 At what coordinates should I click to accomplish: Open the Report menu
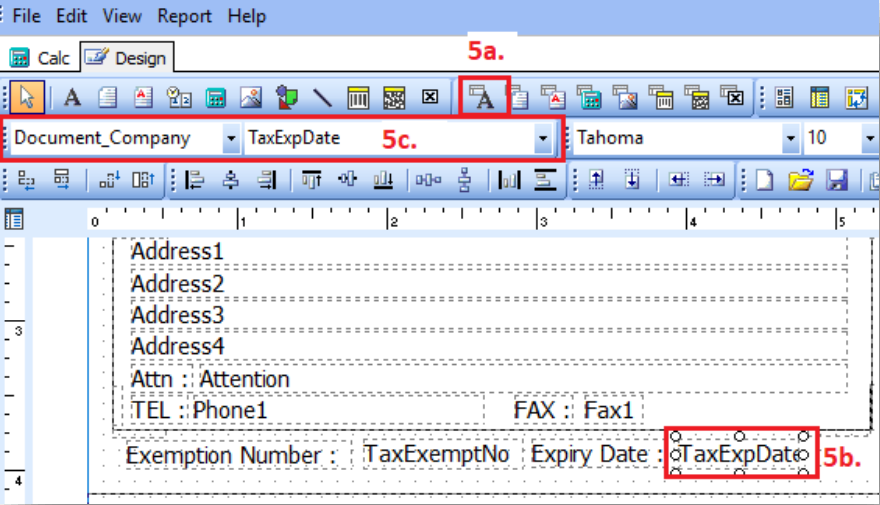[x=184, y=16]
